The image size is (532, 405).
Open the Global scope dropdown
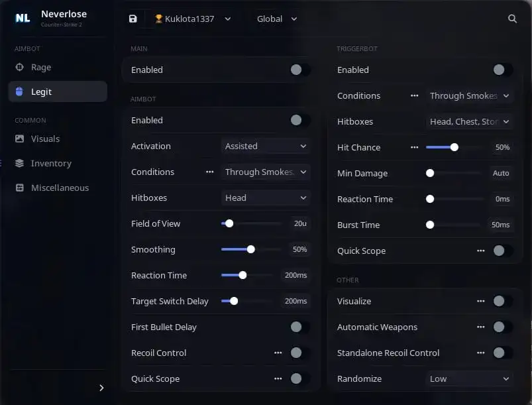[277, 19]
